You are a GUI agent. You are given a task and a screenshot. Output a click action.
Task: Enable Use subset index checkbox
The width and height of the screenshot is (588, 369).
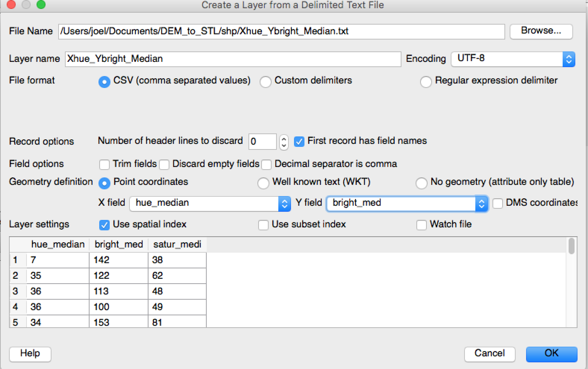[x=263, y=225]
